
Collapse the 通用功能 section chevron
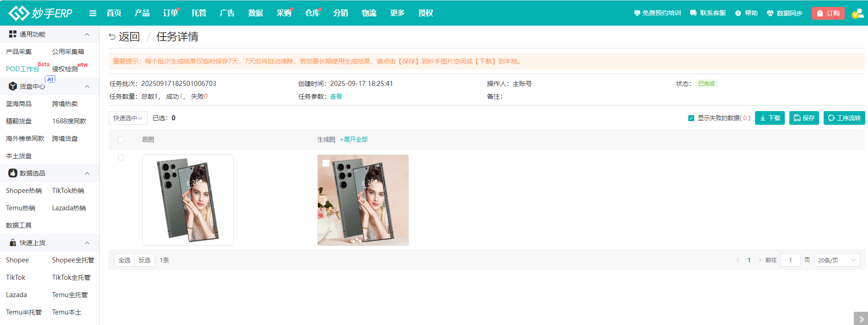pyautogui.click(x=87, y=34)
